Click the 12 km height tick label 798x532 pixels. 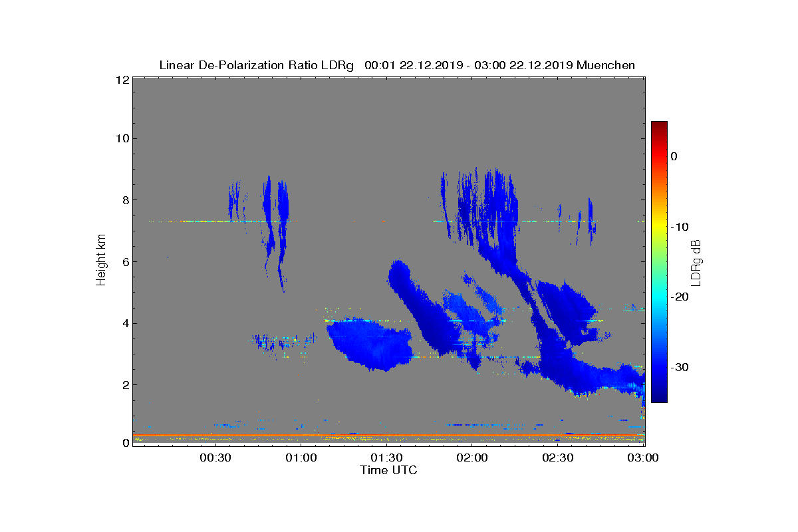coord(122,80)
